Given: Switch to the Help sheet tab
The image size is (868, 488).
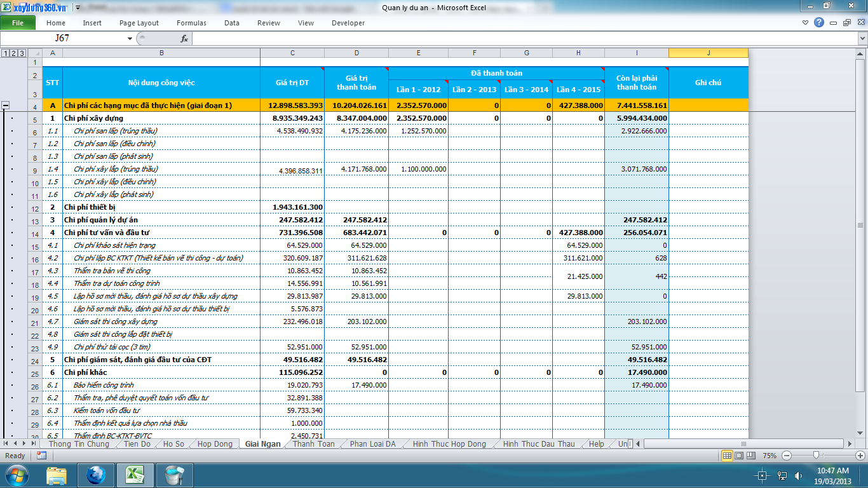Looking at the screenshot, I should 596,444.
